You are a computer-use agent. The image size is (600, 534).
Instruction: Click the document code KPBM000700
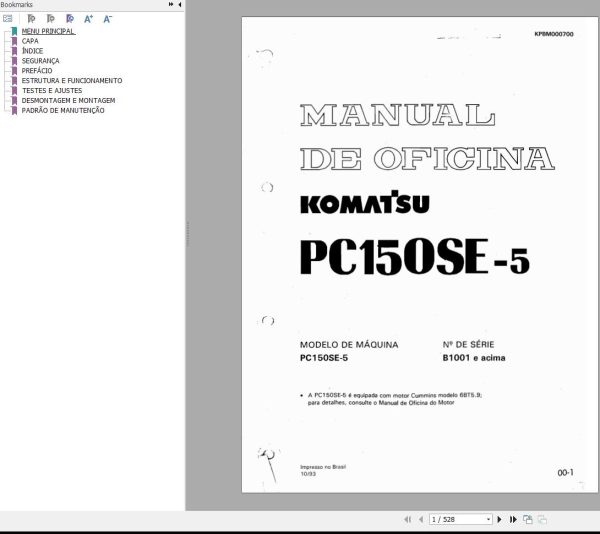pos(554,34)
